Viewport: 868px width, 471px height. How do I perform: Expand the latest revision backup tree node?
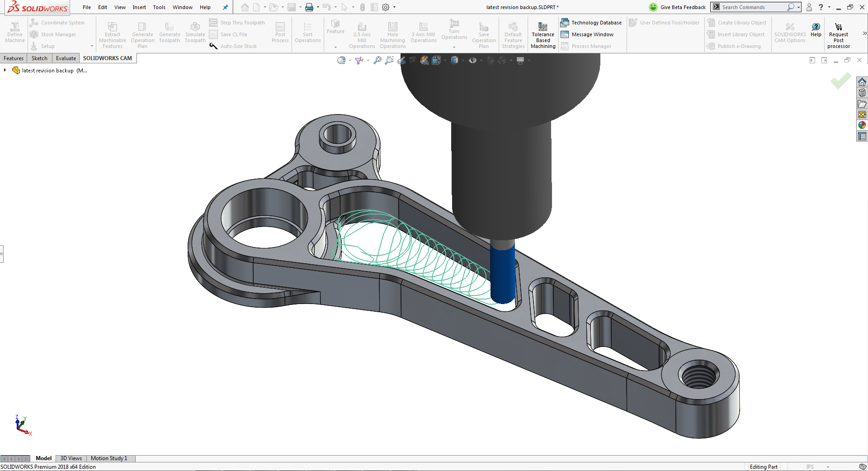pos(5,70)
